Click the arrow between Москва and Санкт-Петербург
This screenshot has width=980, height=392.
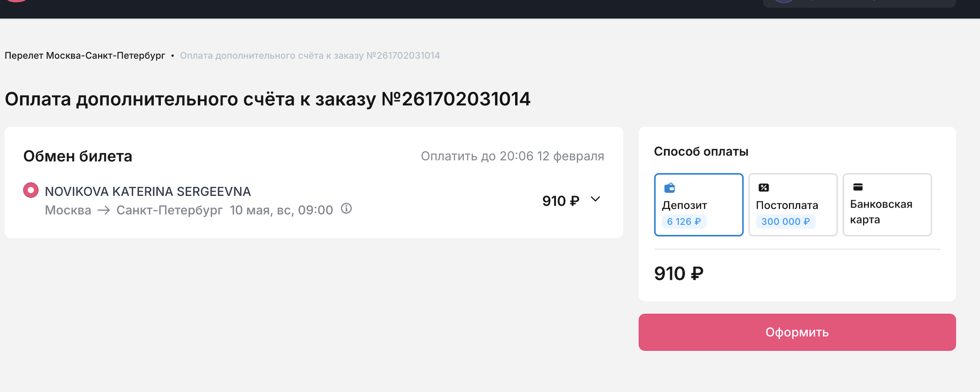(104, 210)
